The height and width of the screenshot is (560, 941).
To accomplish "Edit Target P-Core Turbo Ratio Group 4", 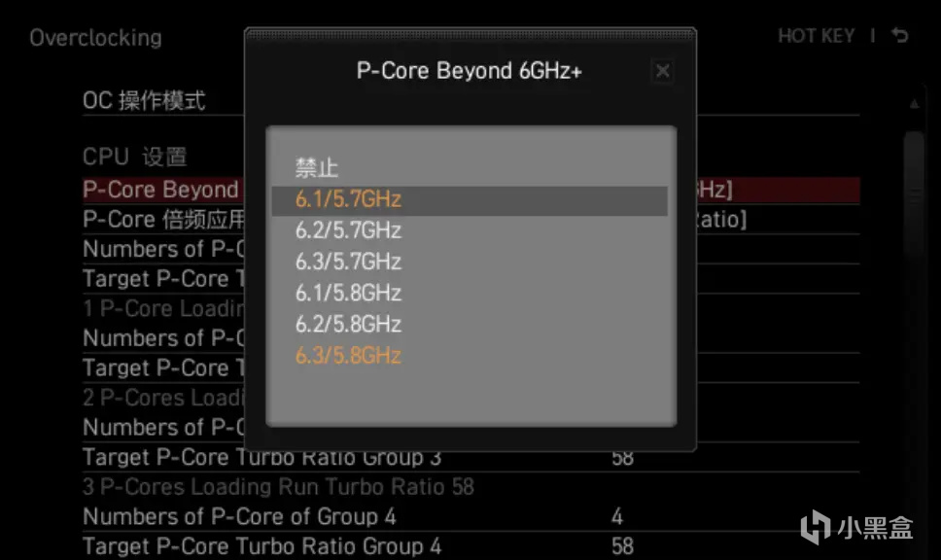I will point(261,545).
